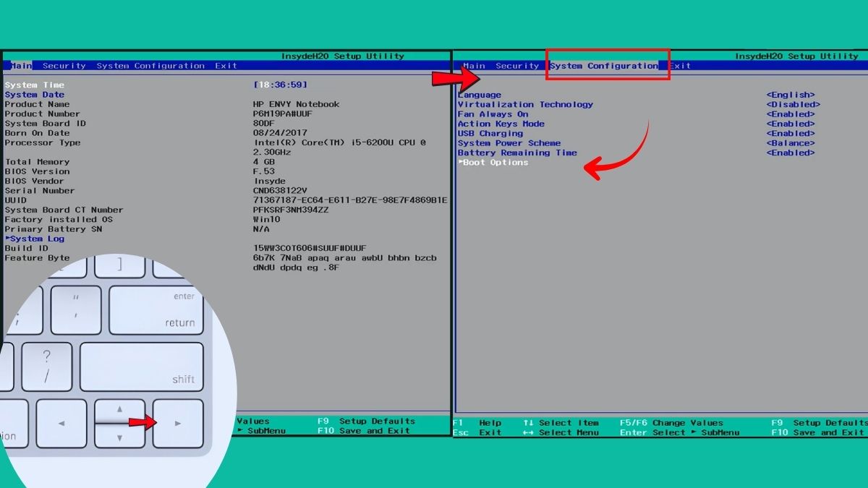Click the System Time field 18:36:59
This screenshot has width=868, height=488.
(x=281, y=85)
